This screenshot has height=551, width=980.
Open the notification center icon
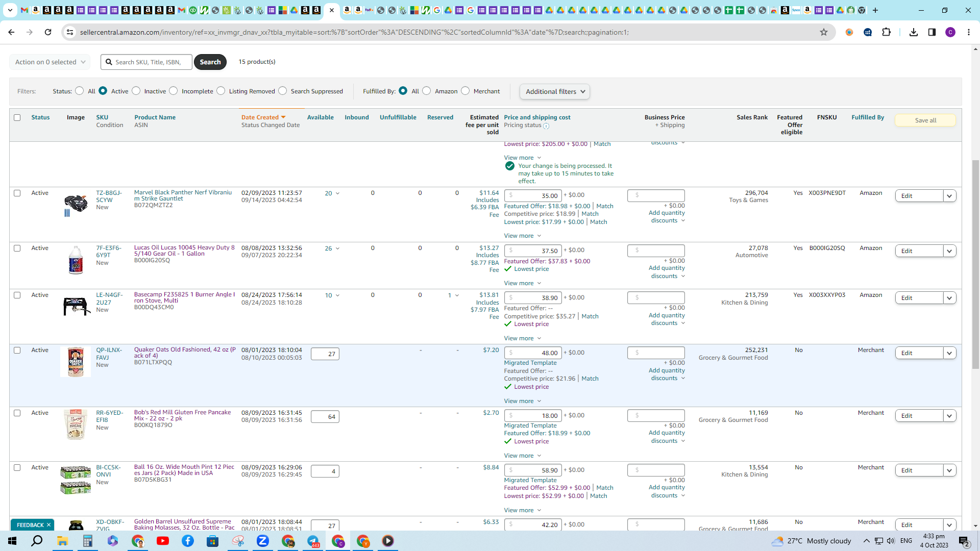click(964, 541)
